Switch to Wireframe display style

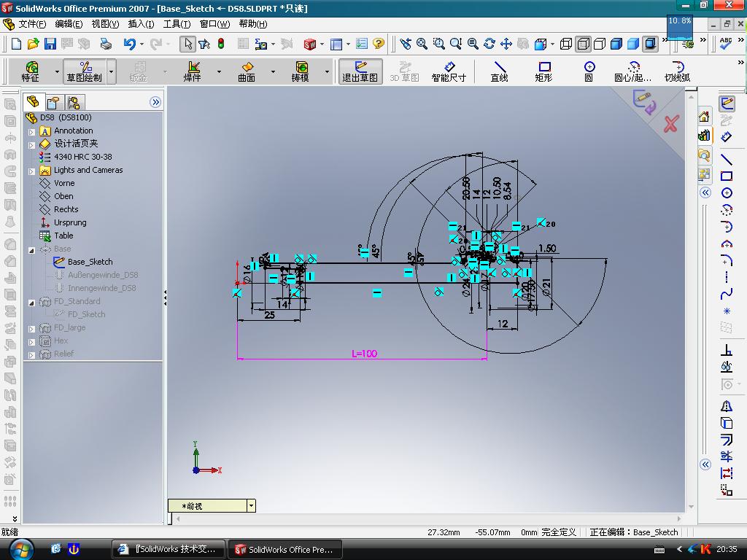pyautogui.click(x=566, y=44)
